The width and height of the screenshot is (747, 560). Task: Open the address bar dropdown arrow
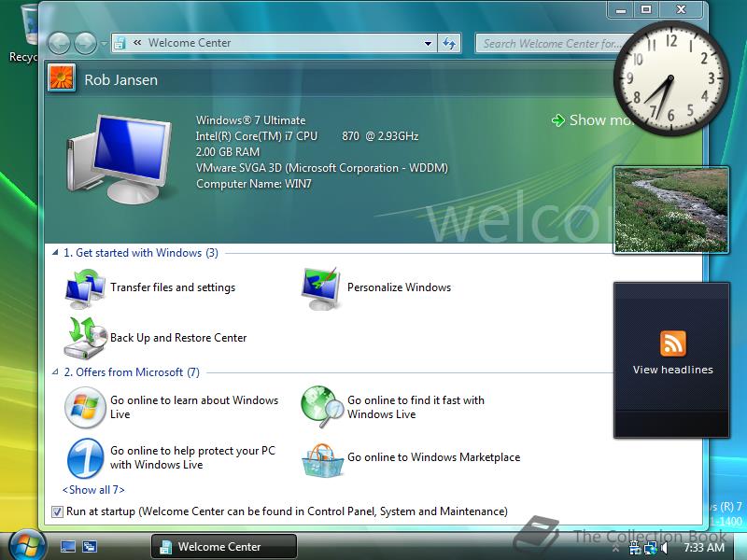[428, 43]
